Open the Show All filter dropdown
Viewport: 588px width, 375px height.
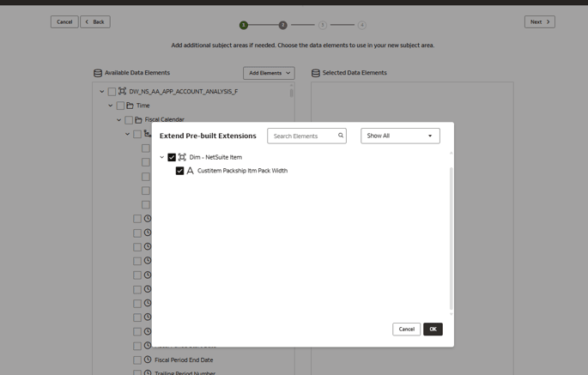tap(400, 136)
